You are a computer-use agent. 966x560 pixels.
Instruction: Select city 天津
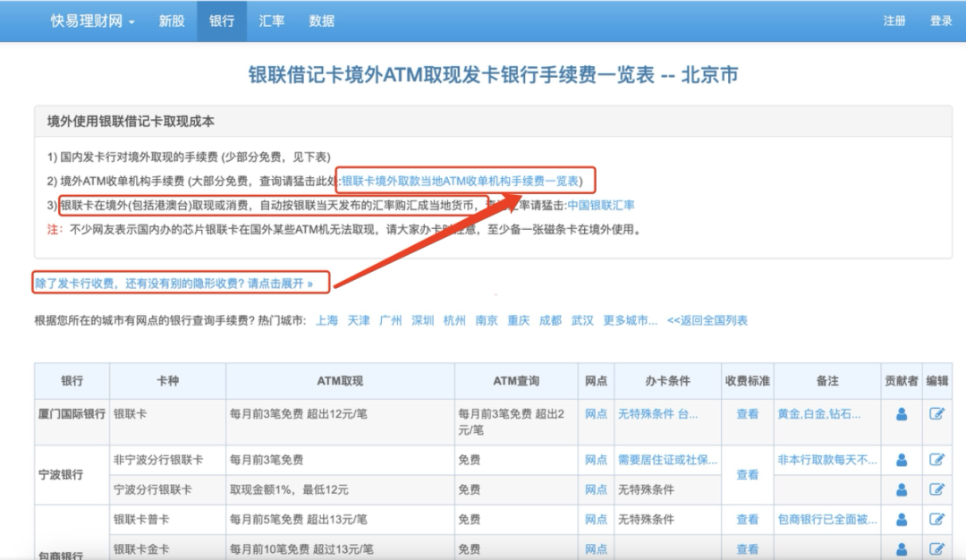coord(359,320)
